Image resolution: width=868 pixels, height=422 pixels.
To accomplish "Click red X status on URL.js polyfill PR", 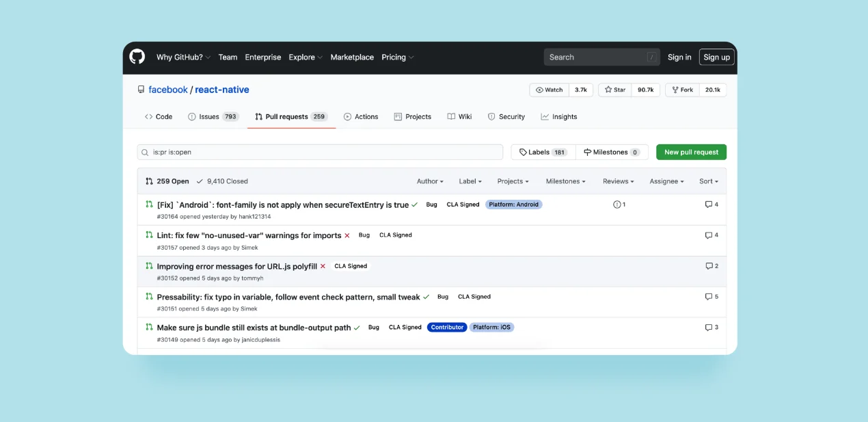I will coord(323,266).
